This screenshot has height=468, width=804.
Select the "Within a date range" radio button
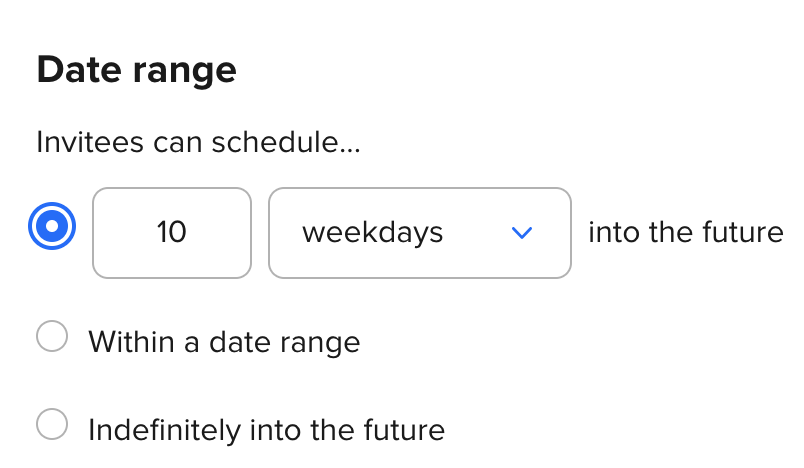pyautogui.click(x=52, y=338)
